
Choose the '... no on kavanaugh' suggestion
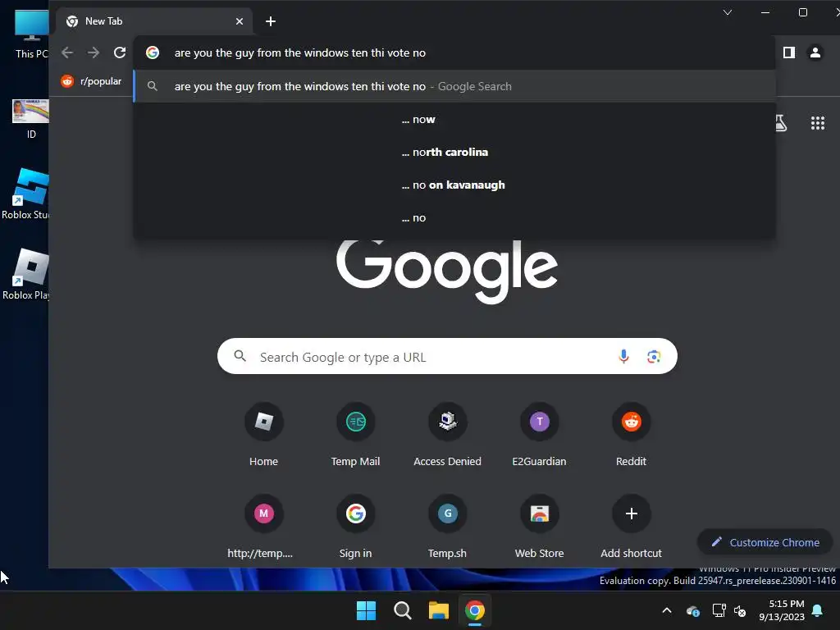(x=454, y=185)
